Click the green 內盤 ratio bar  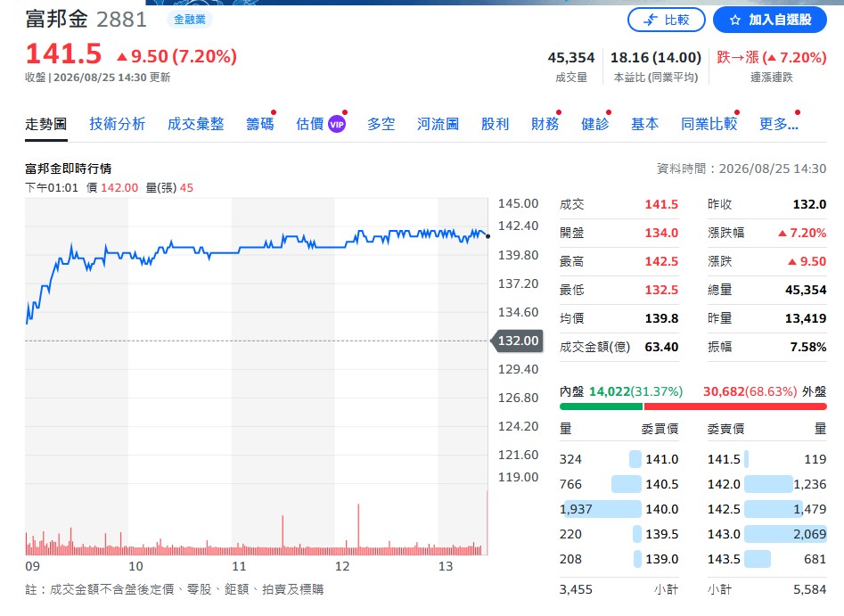point(602,407)
